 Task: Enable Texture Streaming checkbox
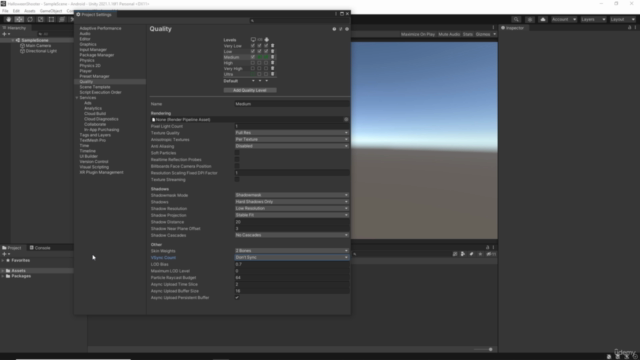tap(237, 180)
